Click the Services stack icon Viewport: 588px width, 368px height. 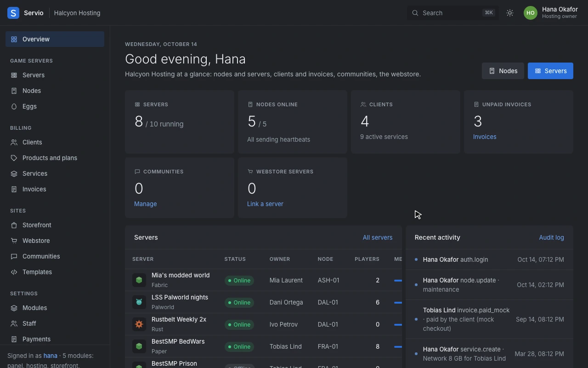pyautogui.click(x=14, y=173)
